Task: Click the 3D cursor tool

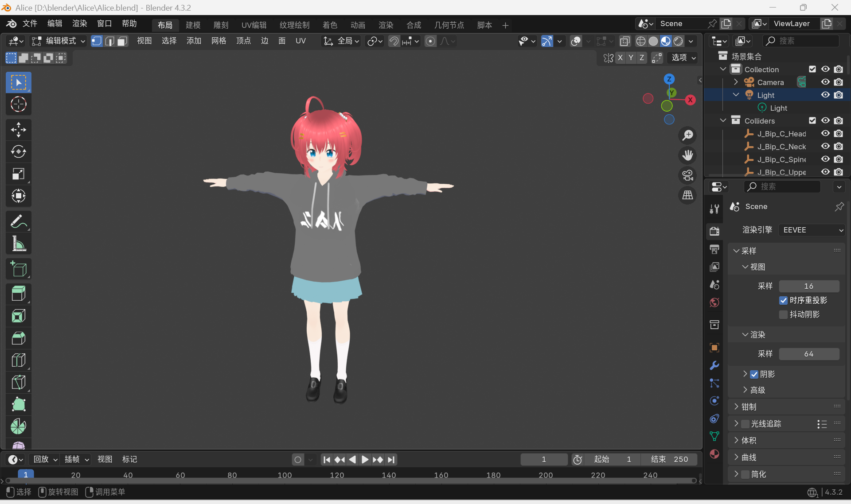Action: [x=18, y=105]
